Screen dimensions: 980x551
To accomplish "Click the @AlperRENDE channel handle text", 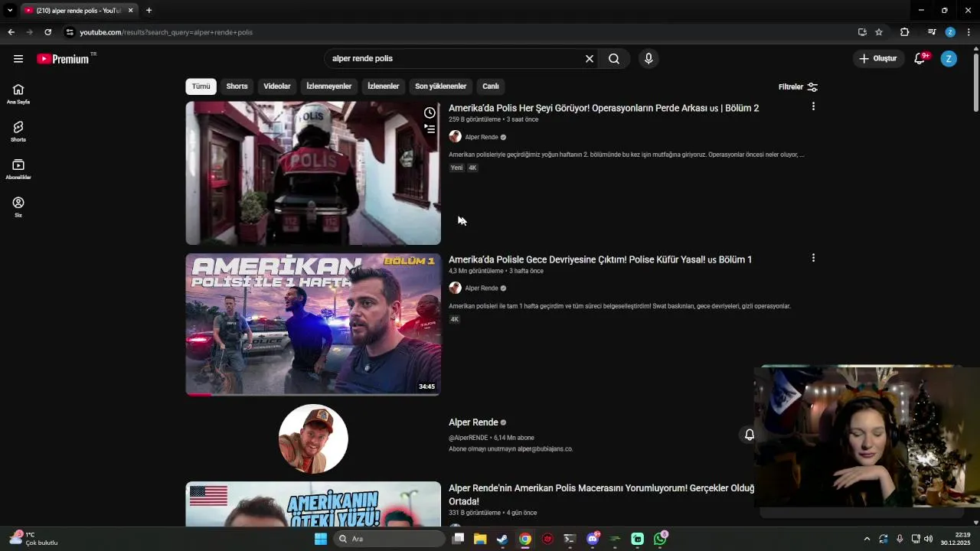I will click(x=469, y=438).
